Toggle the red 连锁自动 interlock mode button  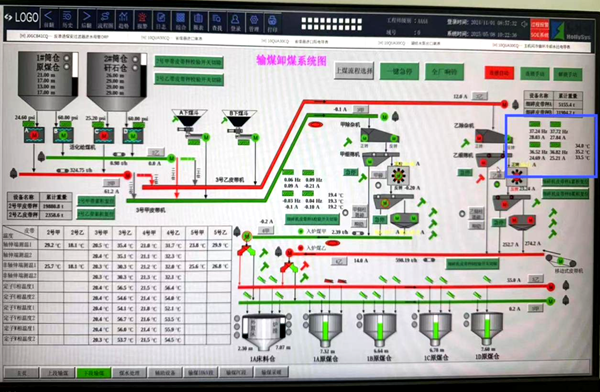[x=499, y=73]
